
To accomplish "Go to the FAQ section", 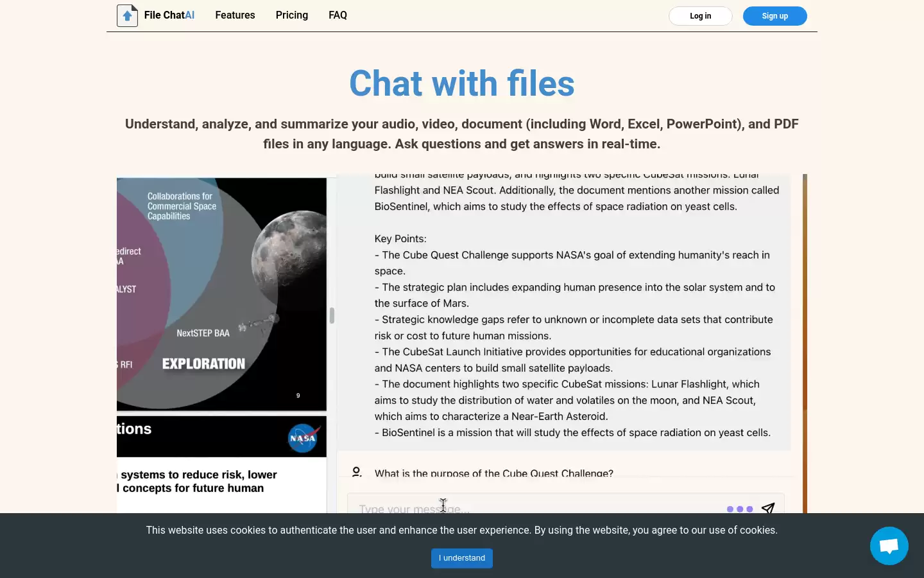I will (x=338, y=15).
